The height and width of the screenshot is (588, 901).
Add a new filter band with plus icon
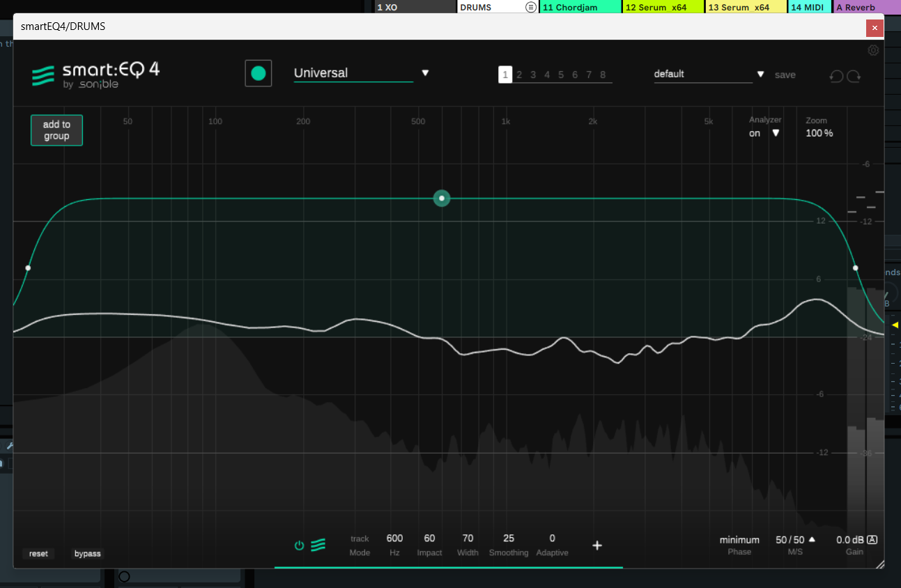pyautogui.click(x=597, y=546)
